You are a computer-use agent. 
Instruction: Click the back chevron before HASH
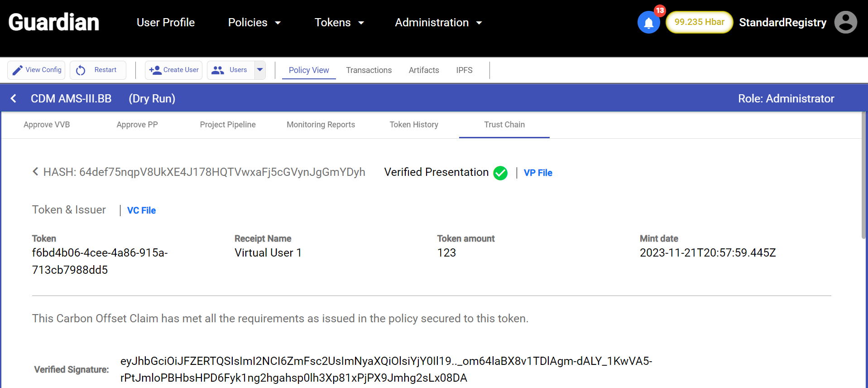pos(35,171)
